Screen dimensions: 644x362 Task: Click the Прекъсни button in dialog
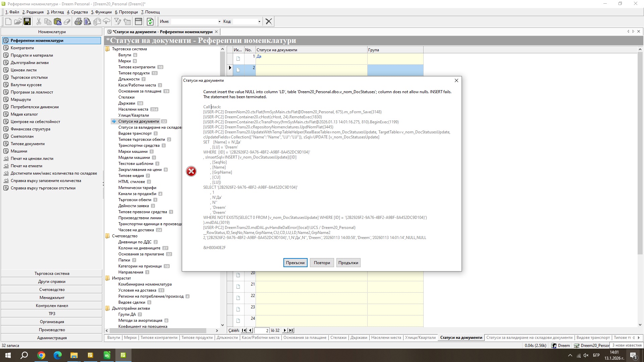coord(295,263)
